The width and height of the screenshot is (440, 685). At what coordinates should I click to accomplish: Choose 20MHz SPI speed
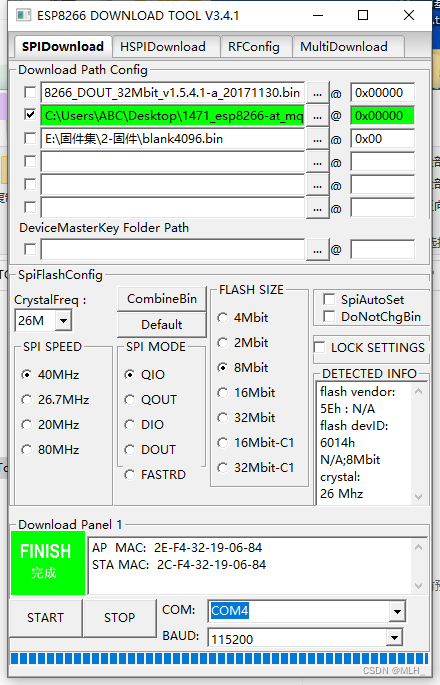tap(50, 424)
